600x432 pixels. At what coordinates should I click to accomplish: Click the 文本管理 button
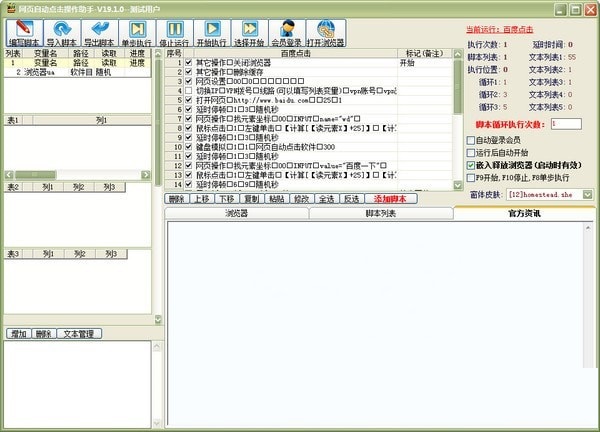click(78, 334)
